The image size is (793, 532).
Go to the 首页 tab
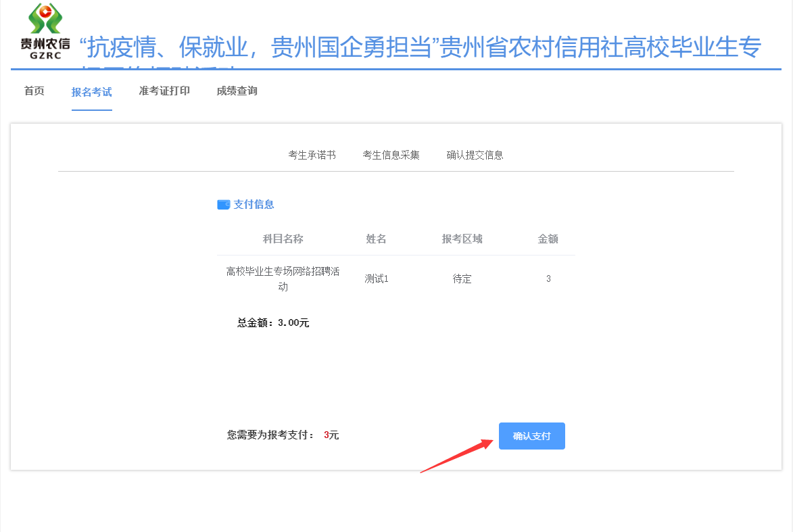34,91
